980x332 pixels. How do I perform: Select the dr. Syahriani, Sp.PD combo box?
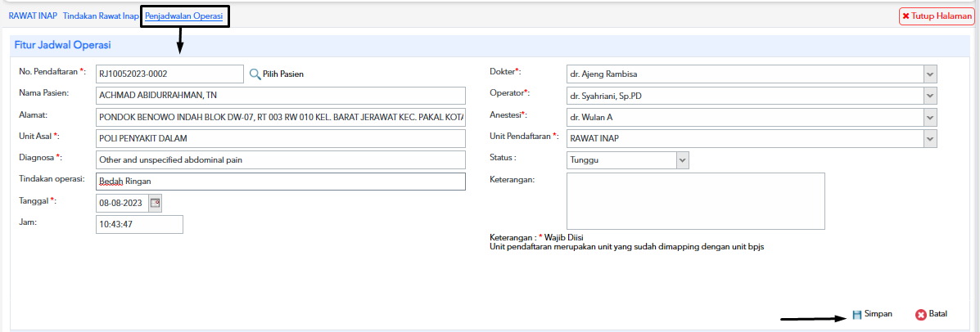752,96
